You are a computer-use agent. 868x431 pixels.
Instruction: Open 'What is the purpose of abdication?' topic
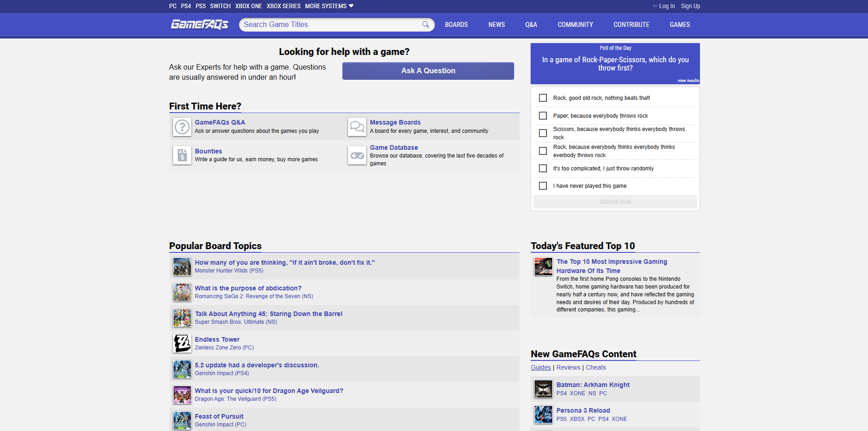248,288
